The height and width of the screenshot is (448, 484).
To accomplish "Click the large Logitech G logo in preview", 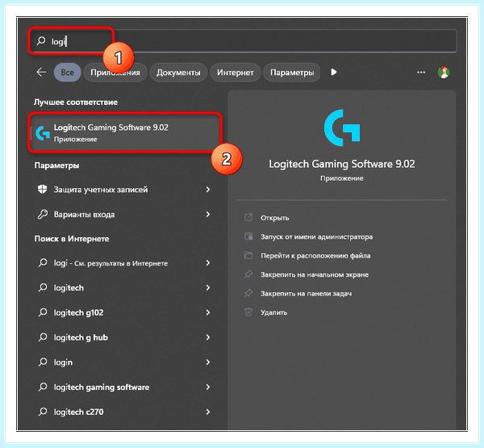I will (x=342, y=128).
